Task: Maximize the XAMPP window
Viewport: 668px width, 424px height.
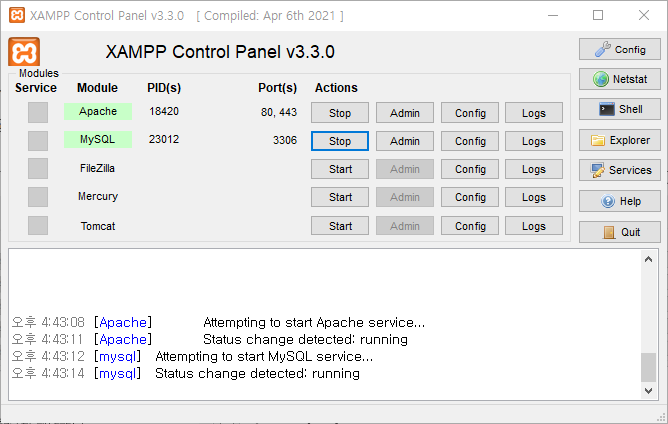Action: point(598,15)
